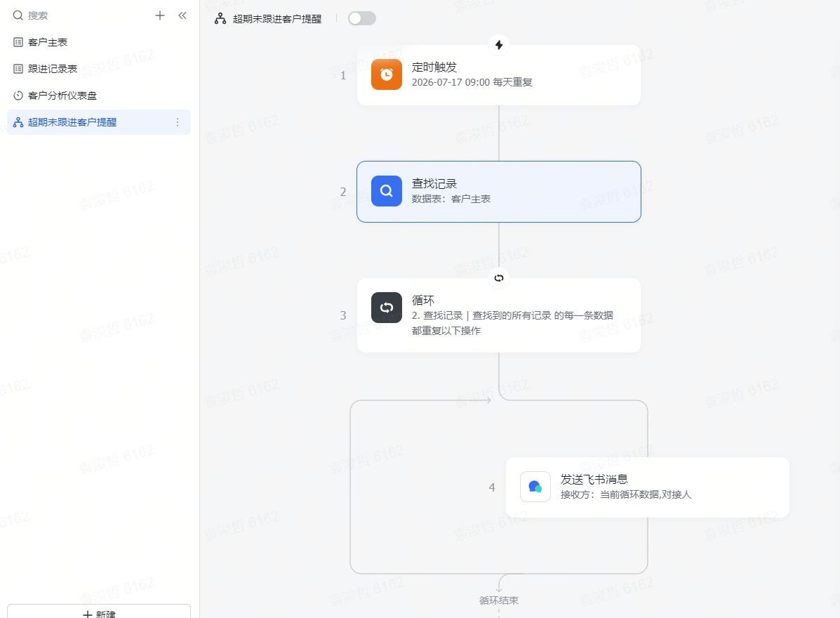Click the header title 超期未跟进客户提醒
This screenshot has height=618, width=840.
[x=277, y=19]
